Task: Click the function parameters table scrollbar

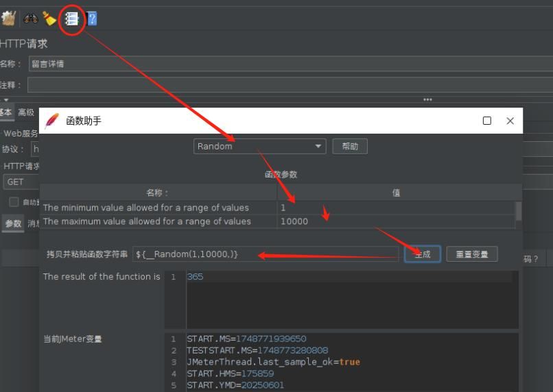Action: click(518, 211)
